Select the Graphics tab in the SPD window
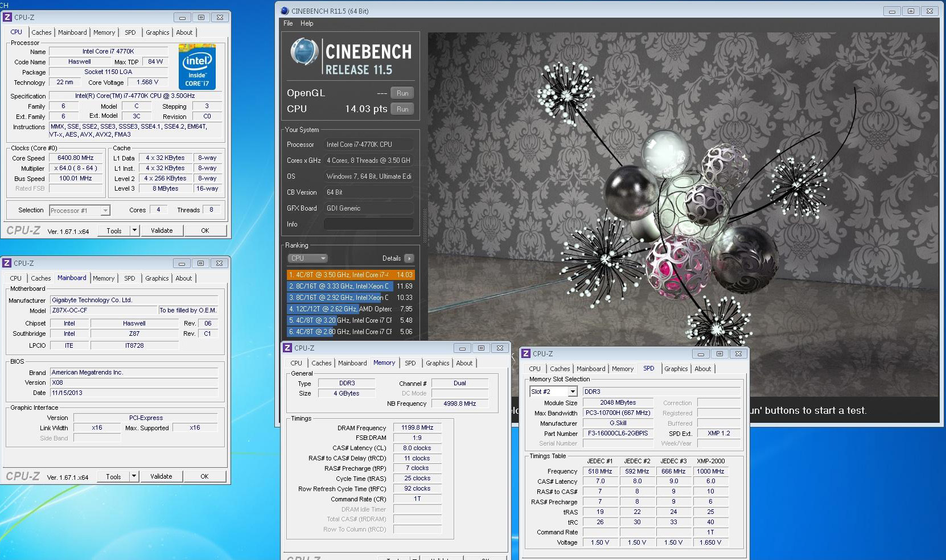The width and height of the screenshot is (946, 560). 676,369
